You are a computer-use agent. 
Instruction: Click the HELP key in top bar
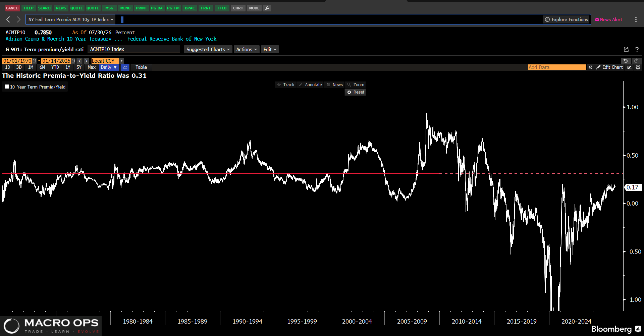(29, 8)
